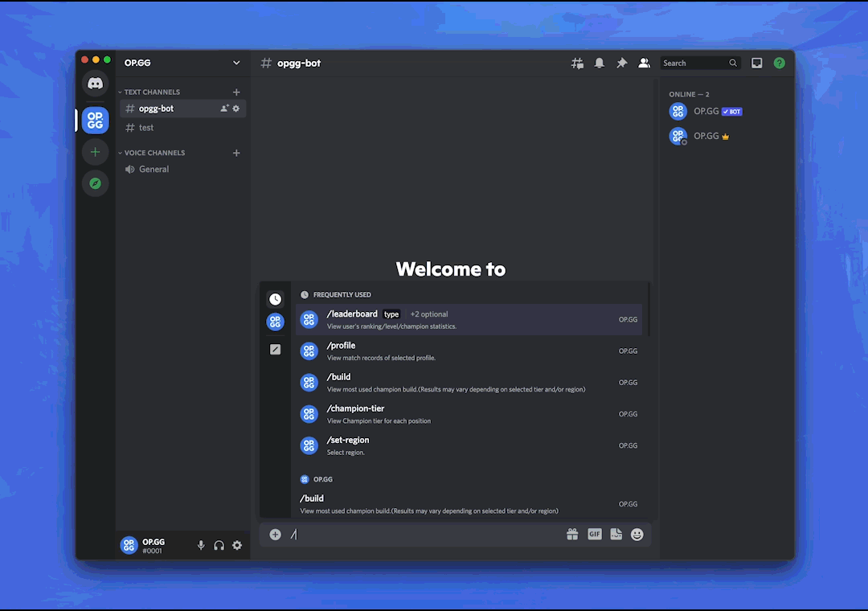Choose /build under the OP.GG section
Viewport: 868px width, 611px height.
469,504
